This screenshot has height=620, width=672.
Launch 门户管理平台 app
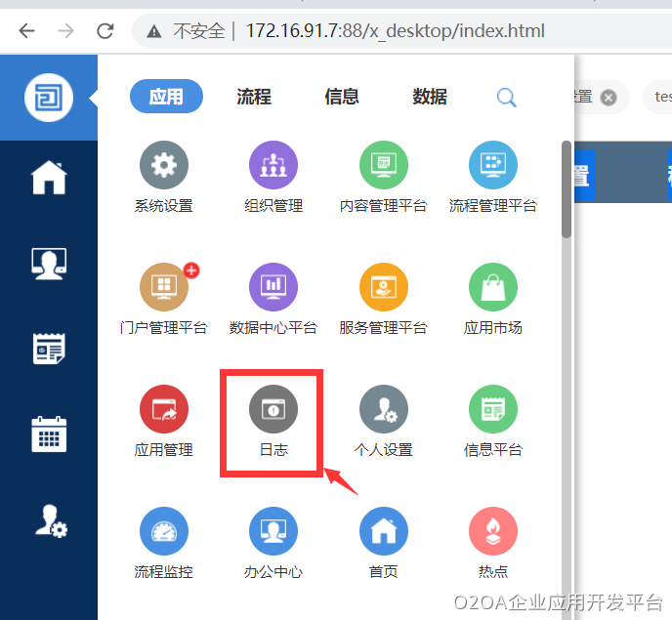tap(163, 288)
